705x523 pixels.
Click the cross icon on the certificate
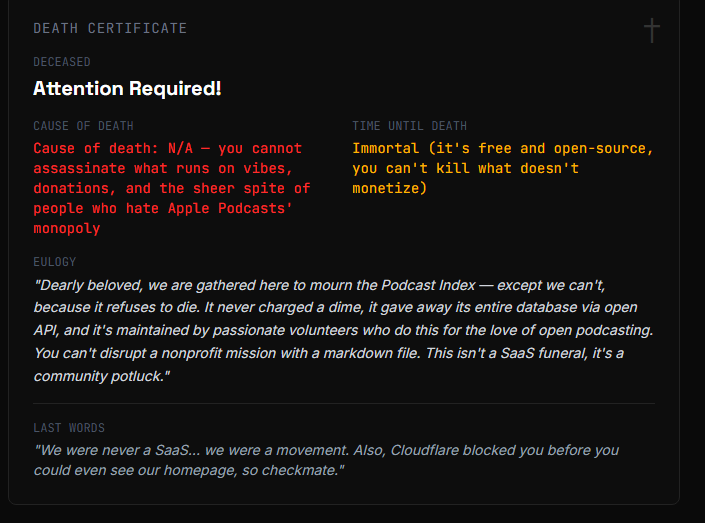tap(651, 30)
